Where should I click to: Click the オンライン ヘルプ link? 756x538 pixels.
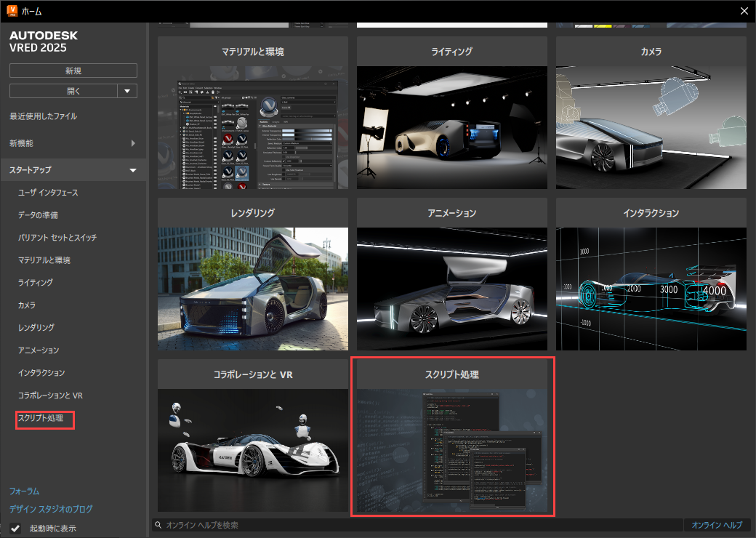coord(717,525)
